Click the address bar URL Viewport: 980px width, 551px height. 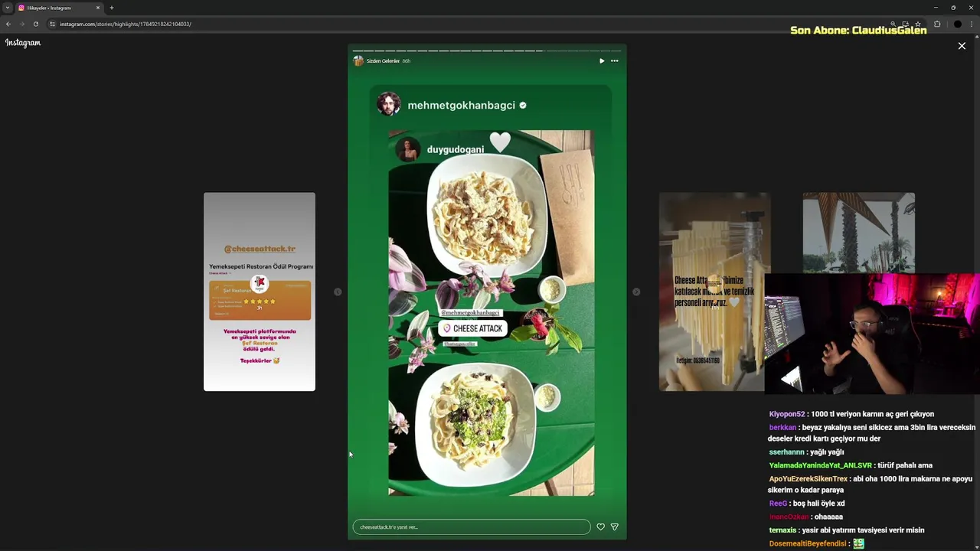pyautogui.click(x=126, y=24)
